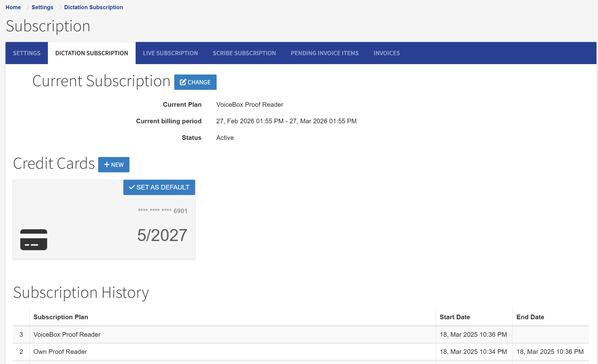This screenshot has width=598, height=364.
Task: Select VoiceBox Proof Reader history row
Action: [x=67, y=335]
